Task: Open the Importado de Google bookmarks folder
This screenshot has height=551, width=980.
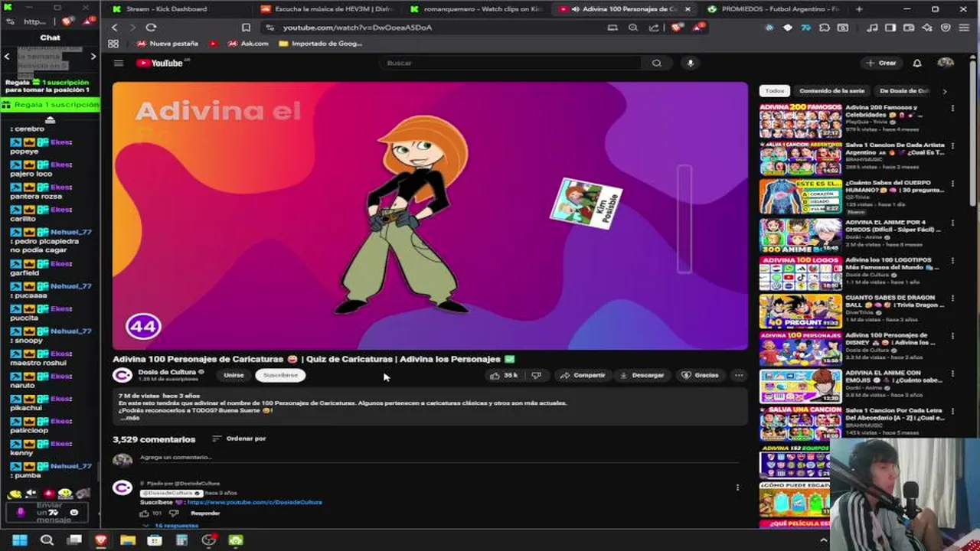Action: coord(321,44)
